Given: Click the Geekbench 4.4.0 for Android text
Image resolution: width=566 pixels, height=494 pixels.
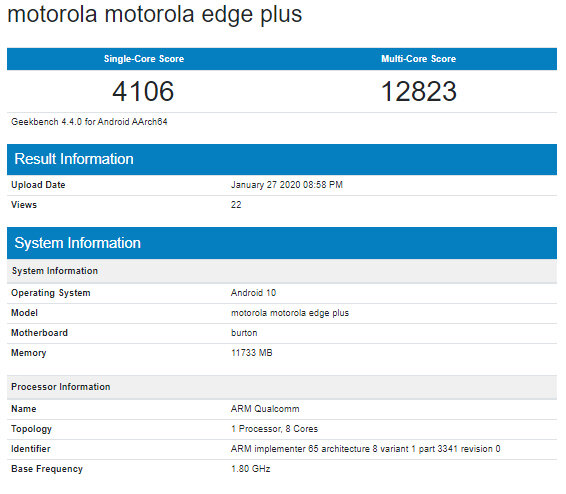Looking at the screenshot, I should click(89, 122).
